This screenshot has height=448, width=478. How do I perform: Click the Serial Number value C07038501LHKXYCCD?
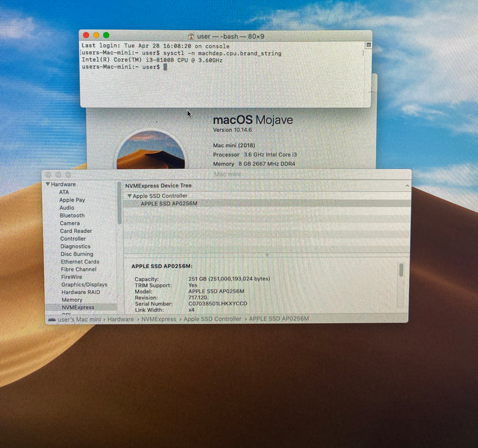(x=218, y=303)
